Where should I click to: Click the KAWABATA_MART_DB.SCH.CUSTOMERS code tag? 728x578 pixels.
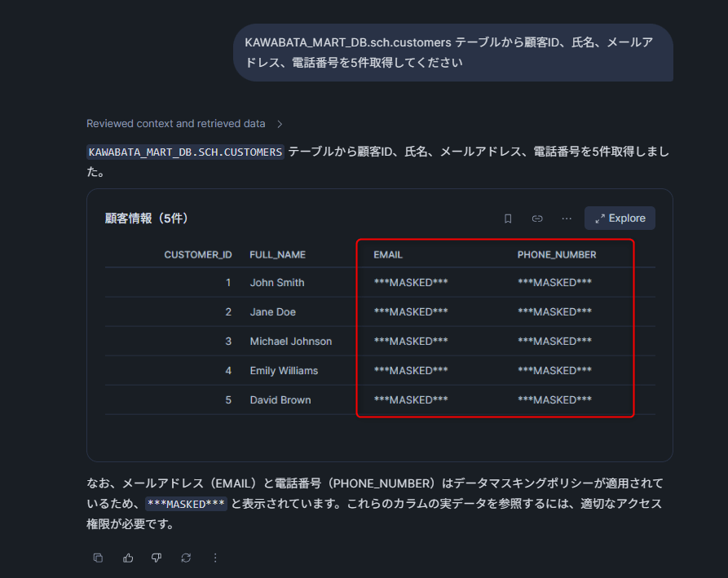[185, 152]
